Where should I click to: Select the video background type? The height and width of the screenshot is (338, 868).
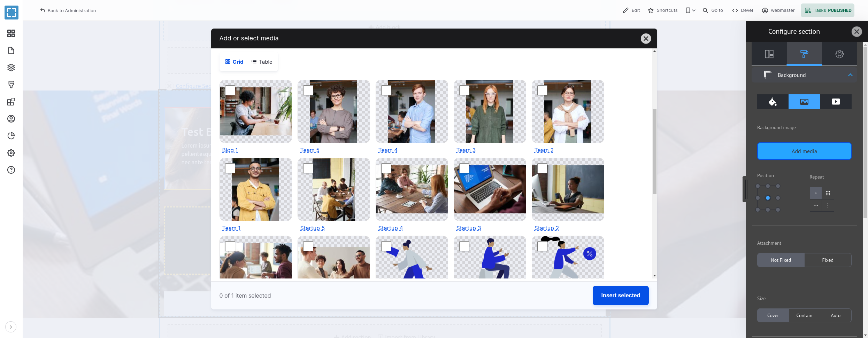click(x=836, y=102)
